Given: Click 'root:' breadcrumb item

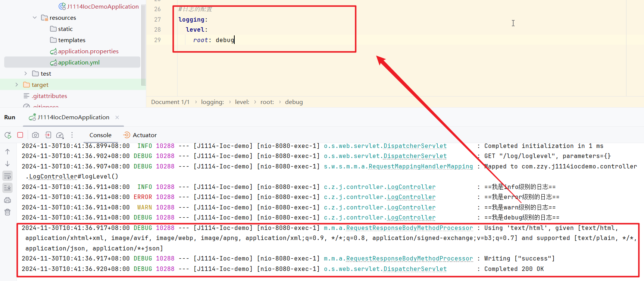Looking at the screenshot, I should (x=267, y=102).
